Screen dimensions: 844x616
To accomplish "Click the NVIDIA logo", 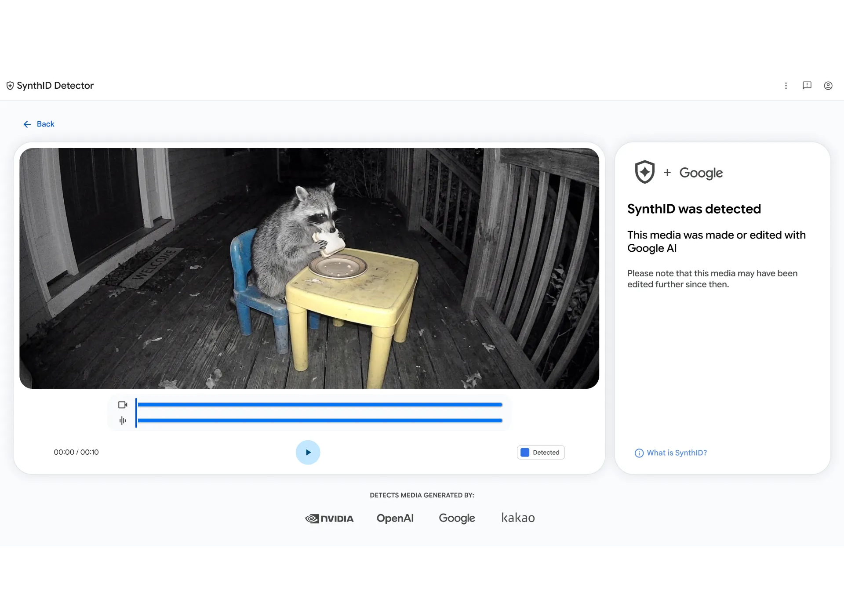I will point(329,518).
